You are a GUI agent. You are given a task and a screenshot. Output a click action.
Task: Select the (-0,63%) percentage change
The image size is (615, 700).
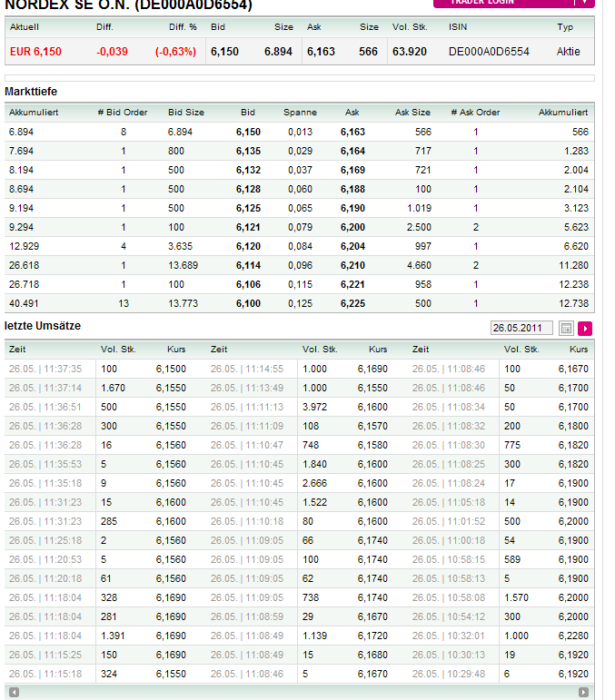(x=175, y=52)
